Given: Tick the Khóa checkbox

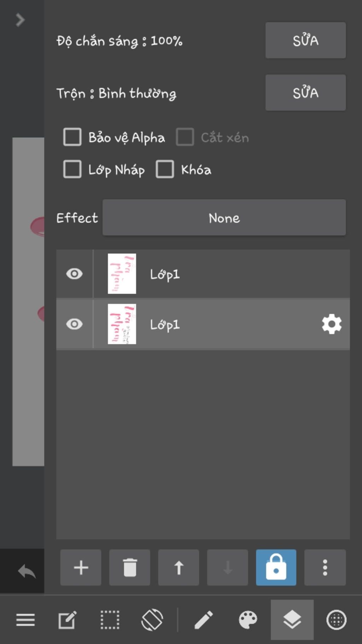Looking at the screenshot, I should click(165, 169).
